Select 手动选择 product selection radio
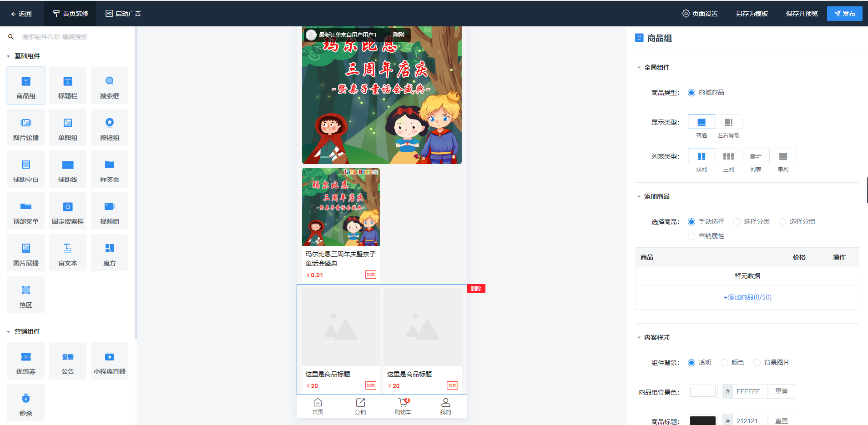Image resolution: width=868 pixels, height=425 pixels. click(x=691, y=222)
